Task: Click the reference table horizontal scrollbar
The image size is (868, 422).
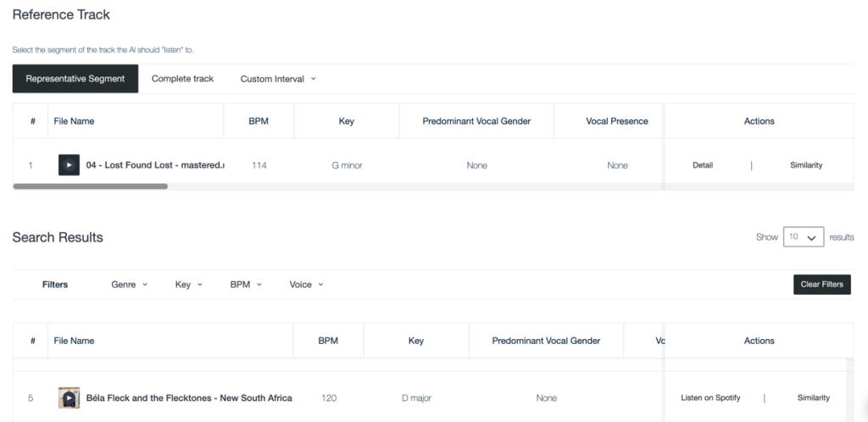Action: [x=91, y=186]
